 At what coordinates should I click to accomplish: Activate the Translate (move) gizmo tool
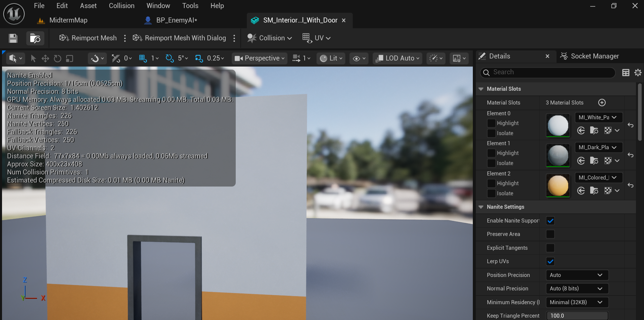click(45, 58)
